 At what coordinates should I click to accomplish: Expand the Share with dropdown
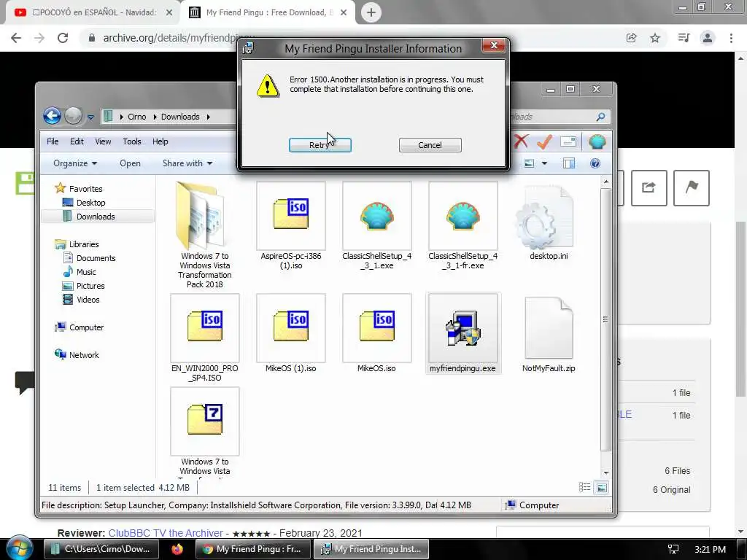[187, 163]
